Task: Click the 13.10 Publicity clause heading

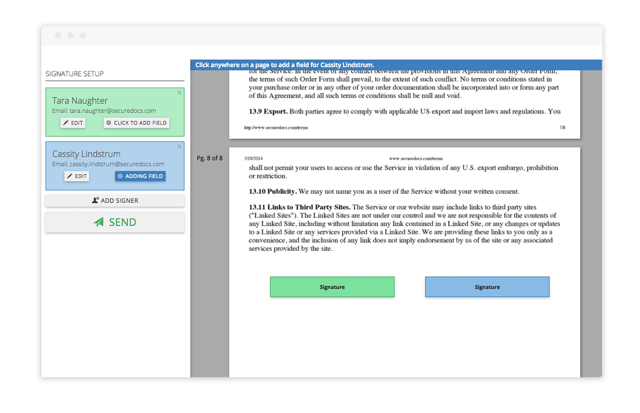Action: [272, 191]
